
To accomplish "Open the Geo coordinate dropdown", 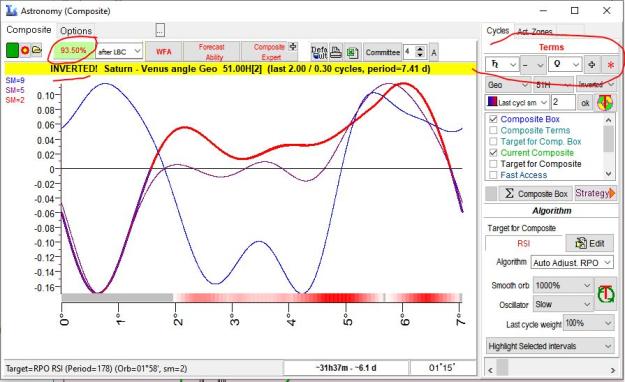I will tap(508, 85).
